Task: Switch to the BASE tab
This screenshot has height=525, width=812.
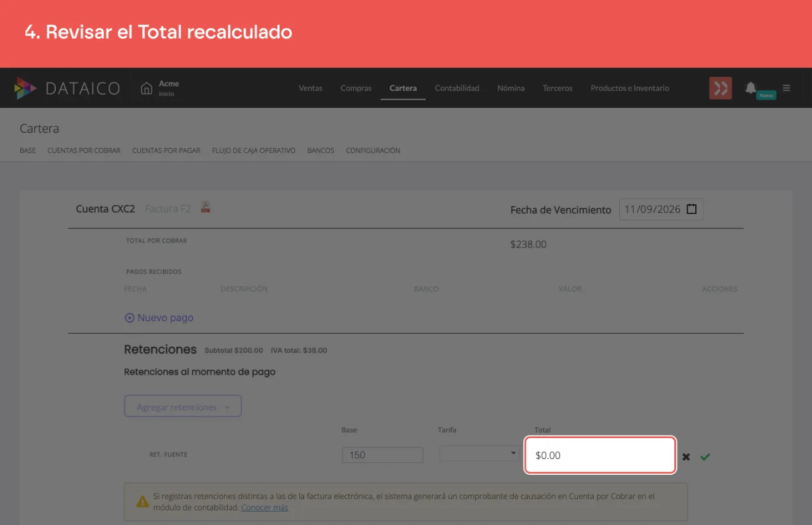Action: (28, 150)
